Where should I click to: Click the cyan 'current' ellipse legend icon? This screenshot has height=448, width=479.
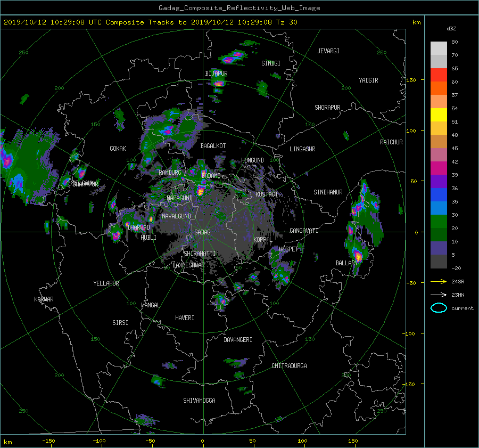(439, 308)
